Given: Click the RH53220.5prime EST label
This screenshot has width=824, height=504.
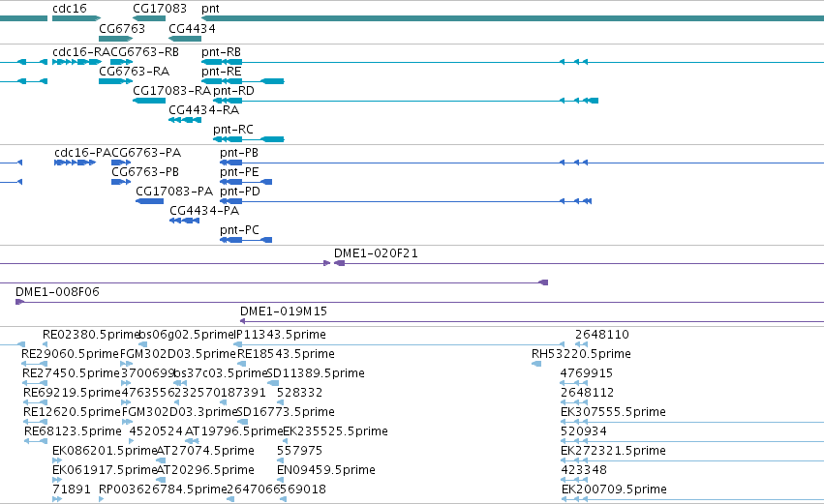Looking at the screenshot, I should 581,354.
